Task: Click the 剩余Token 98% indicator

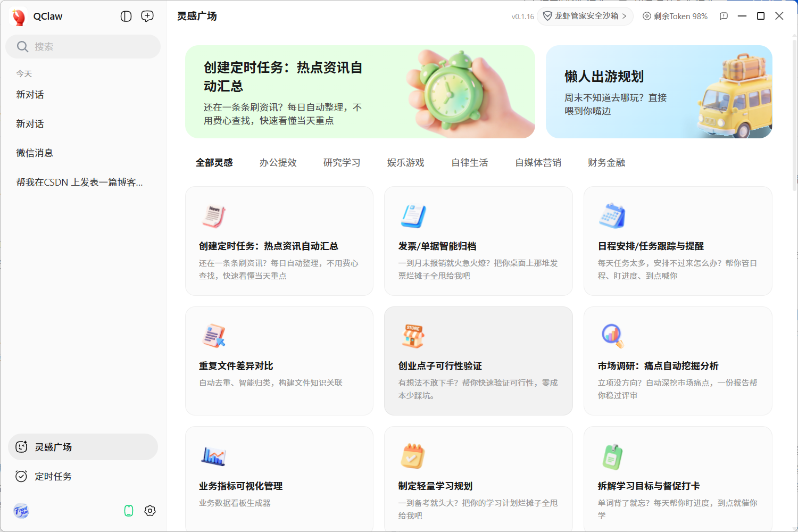Action: [675, 16]
